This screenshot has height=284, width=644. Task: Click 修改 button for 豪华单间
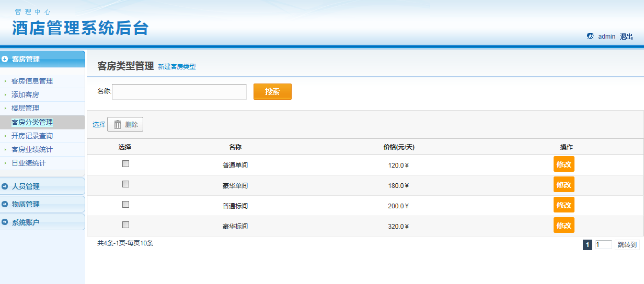point(564,184)
